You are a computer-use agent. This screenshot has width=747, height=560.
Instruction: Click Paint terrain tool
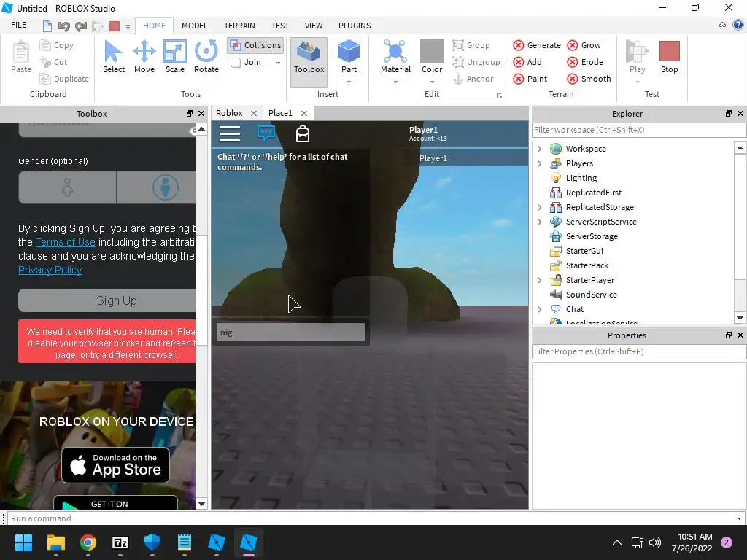(x=530, y=79)
